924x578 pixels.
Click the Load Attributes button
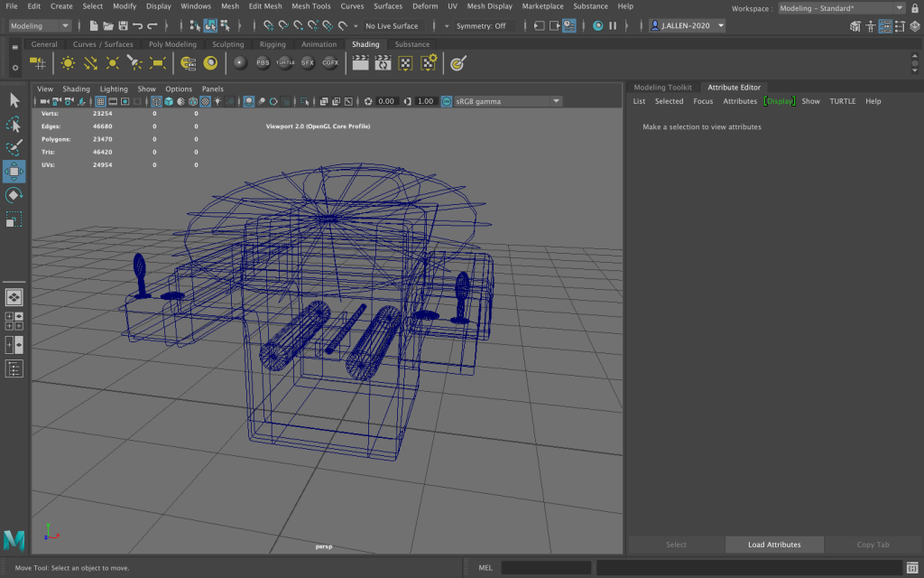click(774, 545)
